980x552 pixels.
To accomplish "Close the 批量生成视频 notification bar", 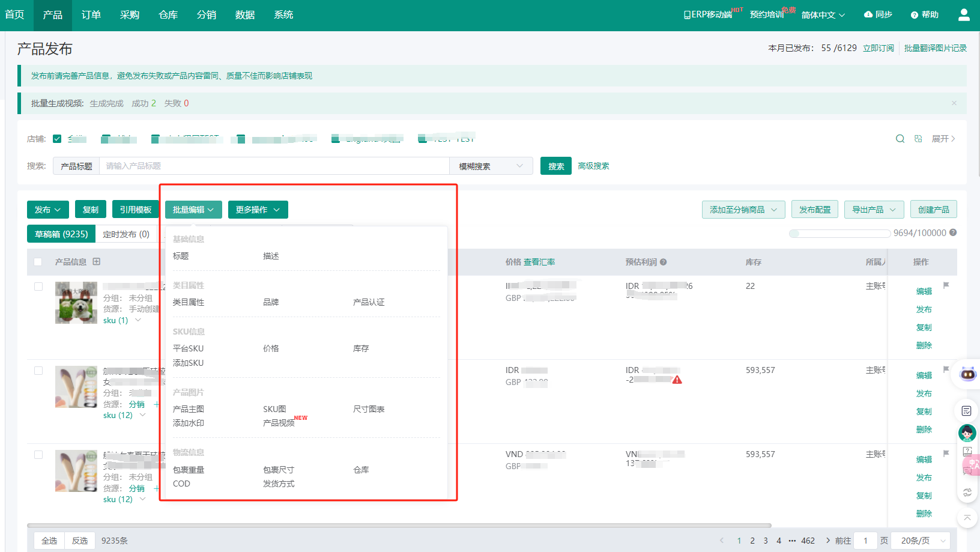I will pos(954,103).
